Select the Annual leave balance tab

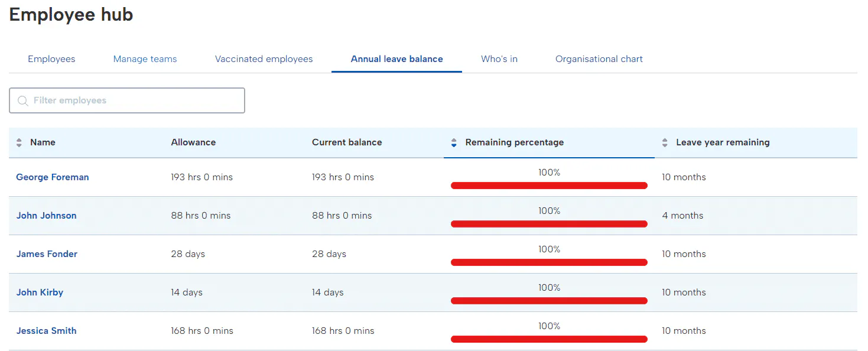pyautogui.click(x=396, y=59)
